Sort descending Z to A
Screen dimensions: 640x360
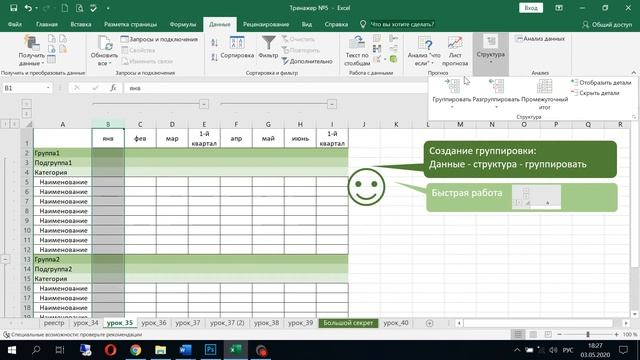(x=215, y=58)
